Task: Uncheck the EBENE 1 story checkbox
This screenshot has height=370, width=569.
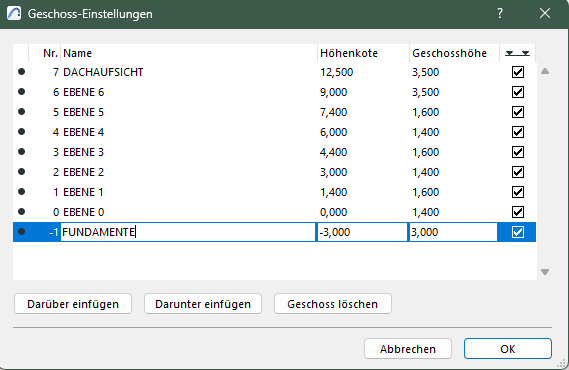Action: [x=518, y=192]
